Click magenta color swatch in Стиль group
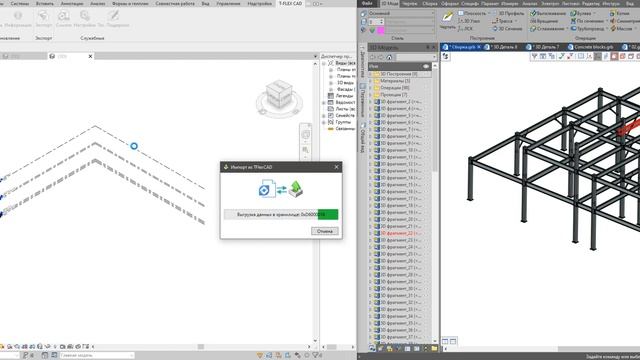Viewport: 640px width, 360px height. coord(380,30)
